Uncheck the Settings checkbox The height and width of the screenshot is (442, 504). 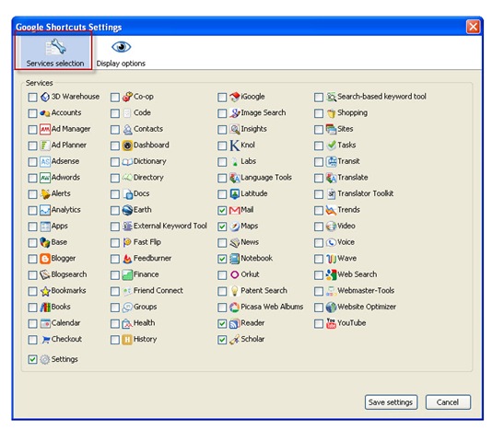[x=32, y=359]
